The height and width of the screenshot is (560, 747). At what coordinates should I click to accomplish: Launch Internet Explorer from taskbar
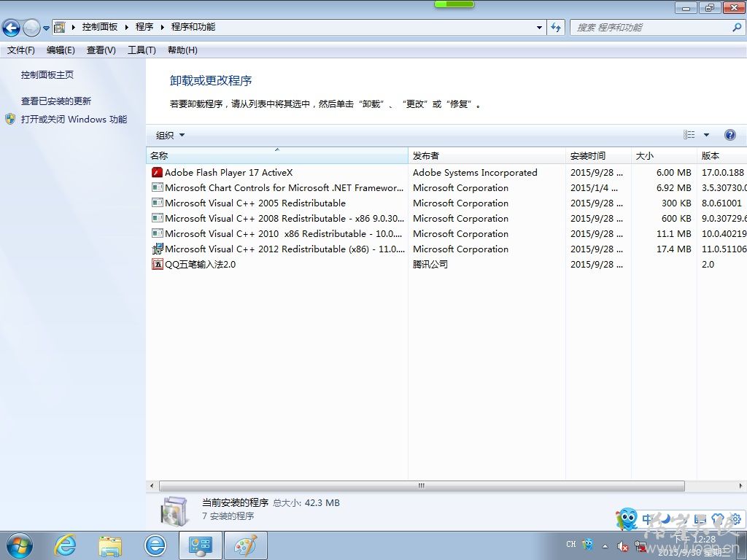coord(65,545)
